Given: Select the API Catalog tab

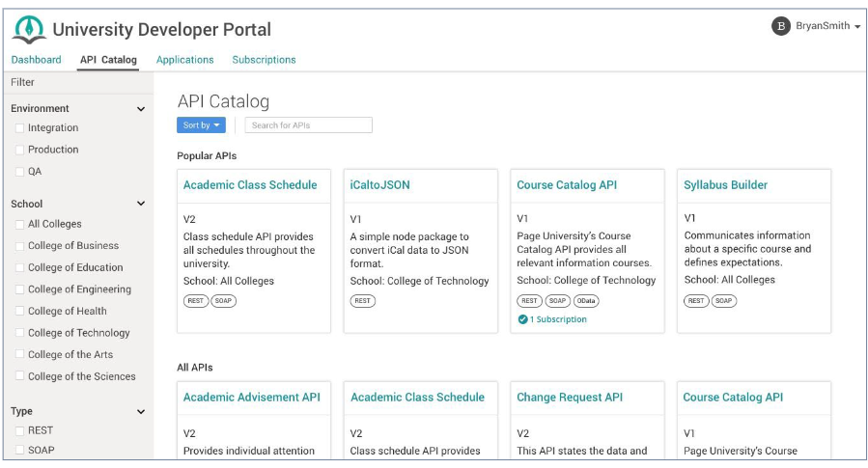Looking at the screenshot, I should click(x=108, y=60).
